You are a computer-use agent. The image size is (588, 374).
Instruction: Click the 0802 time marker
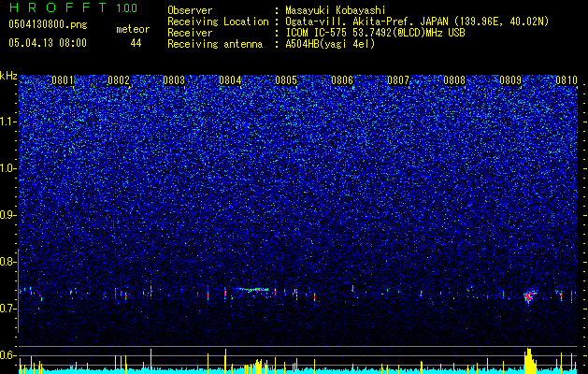pyautogui.click(x=119, y=80)
